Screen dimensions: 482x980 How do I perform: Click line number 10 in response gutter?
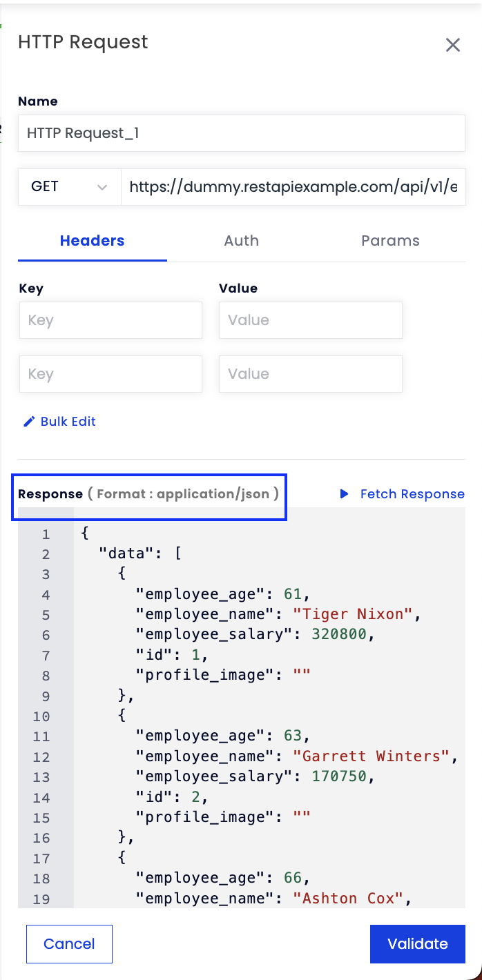(x=41, y=716)
